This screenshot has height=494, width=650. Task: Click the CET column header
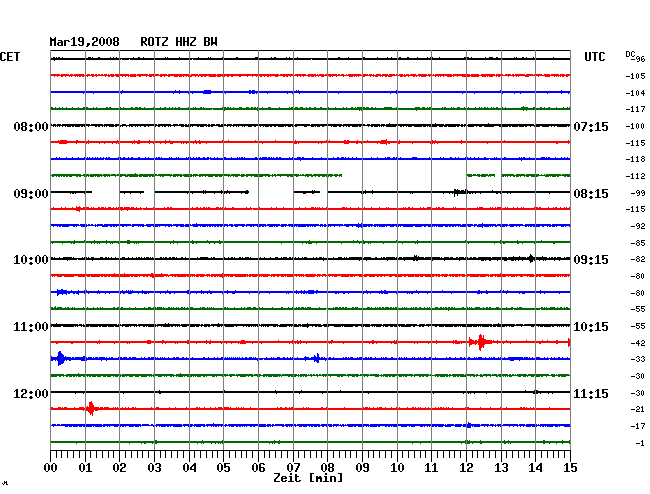(x=10, y=57)
